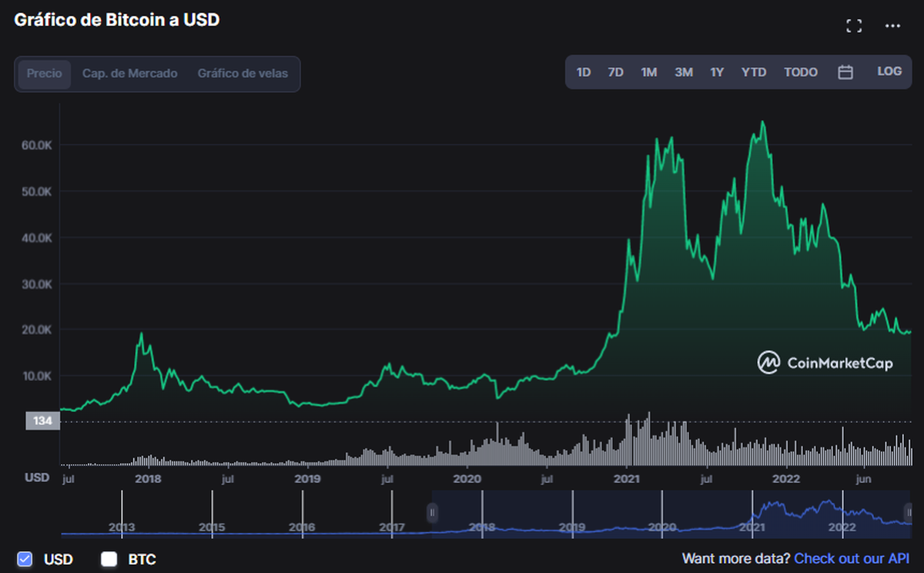This screenshot has width=924, height=573.
Task: Select the YTD time range
Action: tap(754, 72)
